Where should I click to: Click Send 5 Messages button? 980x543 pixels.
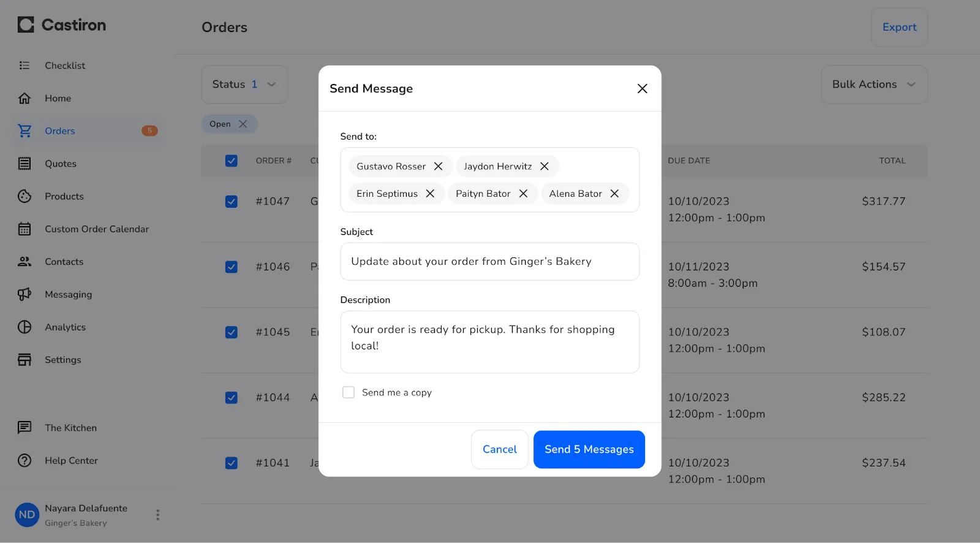[x=589, y=449]
